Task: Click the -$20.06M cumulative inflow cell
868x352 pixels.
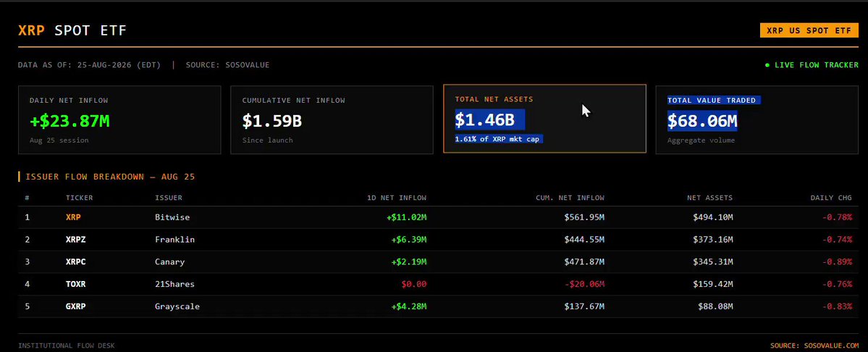Action: 584,285
